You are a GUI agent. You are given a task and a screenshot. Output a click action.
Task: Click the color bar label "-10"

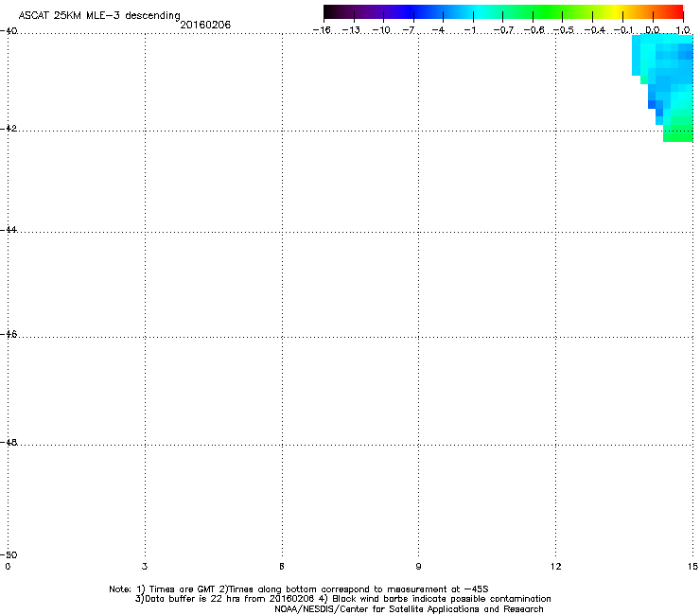(x=381, y=30)
